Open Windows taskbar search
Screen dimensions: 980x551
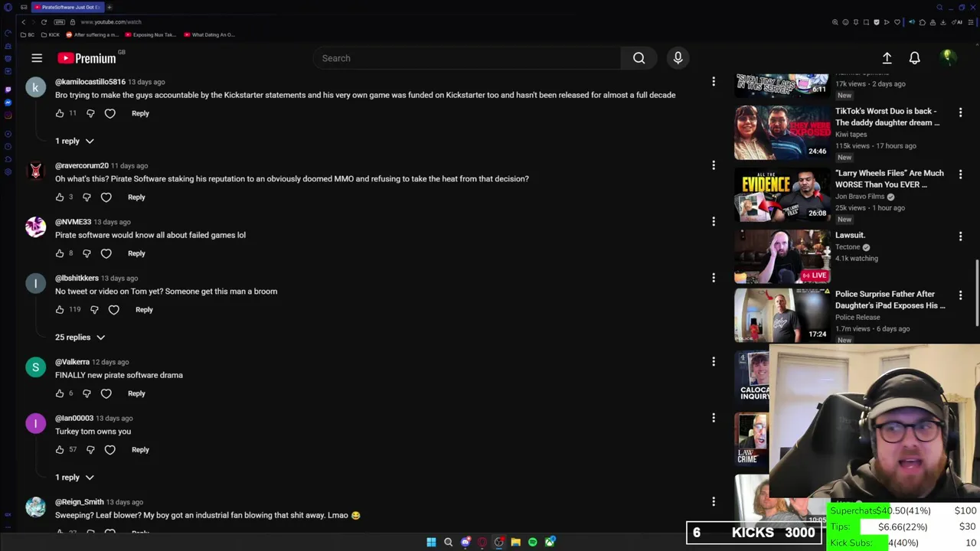tap(448, 543)
